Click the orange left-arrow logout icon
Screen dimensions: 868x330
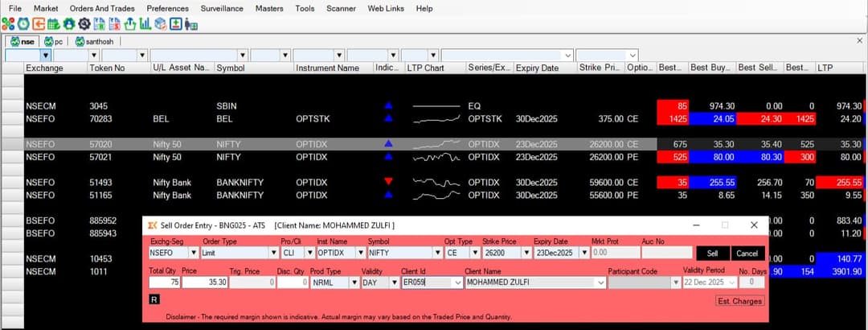tap(39, 24)
